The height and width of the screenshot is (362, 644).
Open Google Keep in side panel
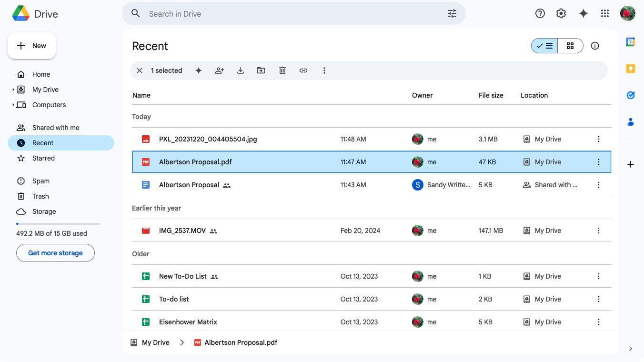coord(630,69)
